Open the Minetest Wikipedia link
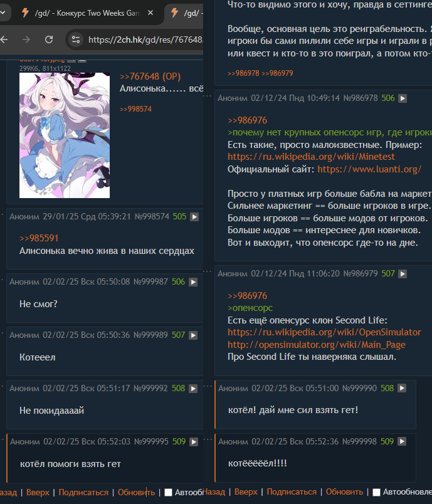Image resolution: width=432 pixels, height=504 pixels. click(311, 157)
